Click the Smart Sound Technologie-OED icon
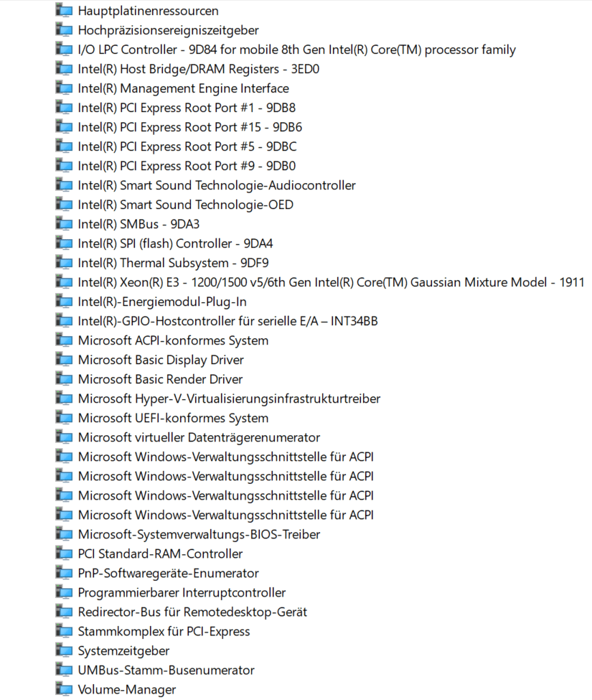 [64, 205]
